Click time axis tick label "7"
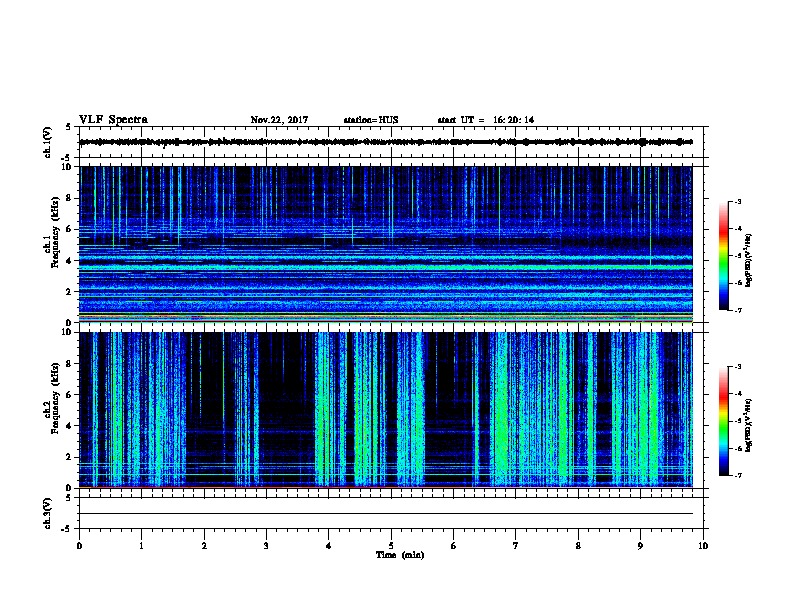Screen dimensions: 792x612 point(516,546)
